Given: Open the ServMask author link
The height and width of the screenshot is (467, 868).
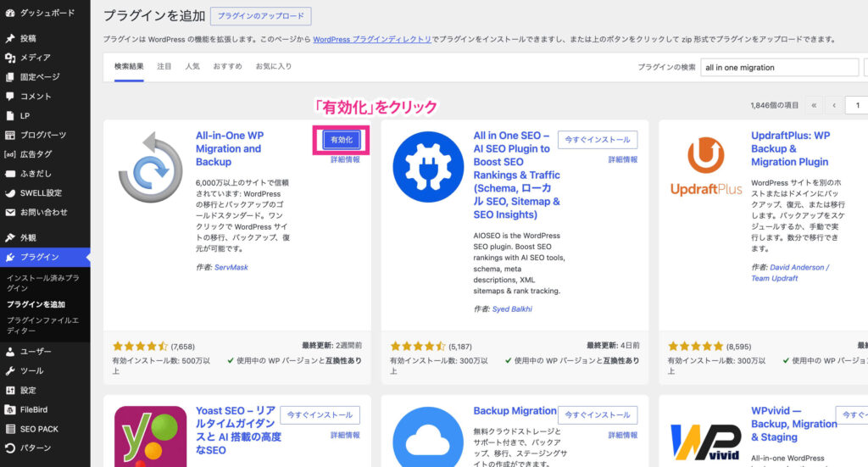Looking at the screenshot, I should [231, 267].
